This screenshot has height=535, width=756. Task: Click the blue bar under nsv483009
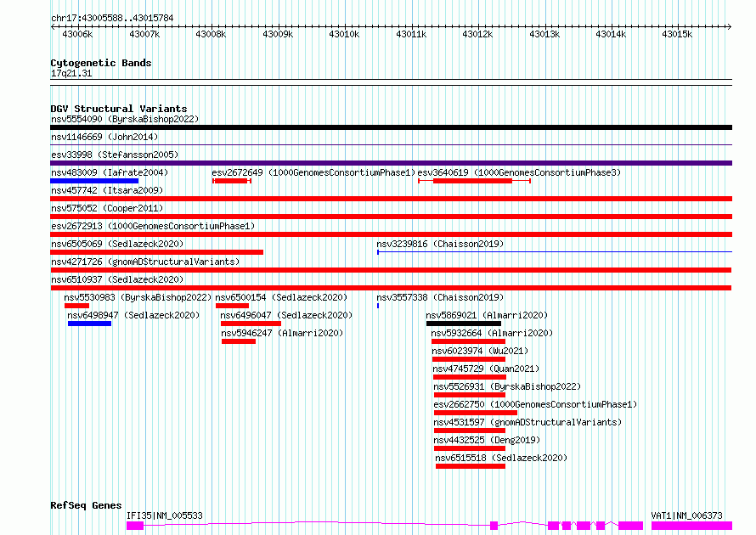(x=94, y=181)
